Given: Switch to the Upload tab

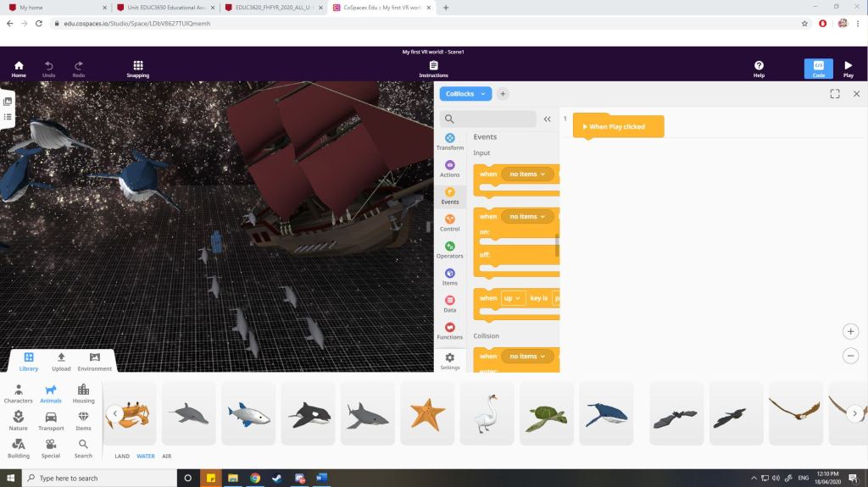Looking at the screenshot, I should tap(61, 360).
